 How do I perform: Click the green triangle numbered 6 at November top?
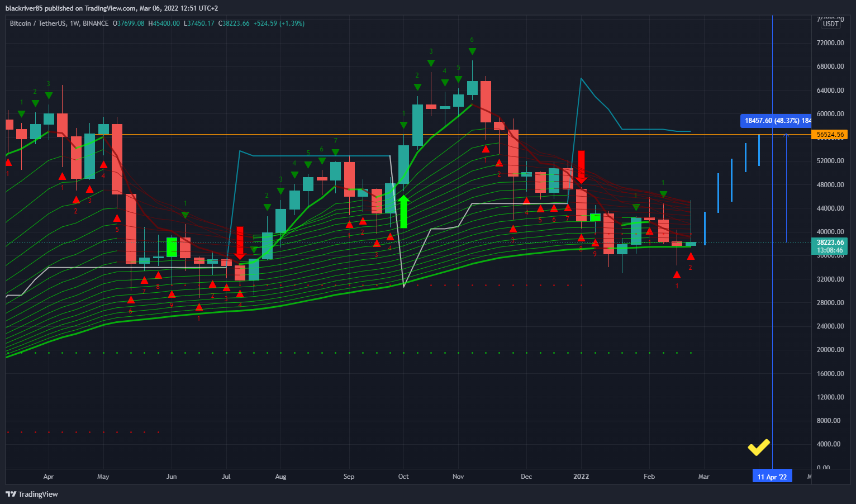tap(472, 51)
